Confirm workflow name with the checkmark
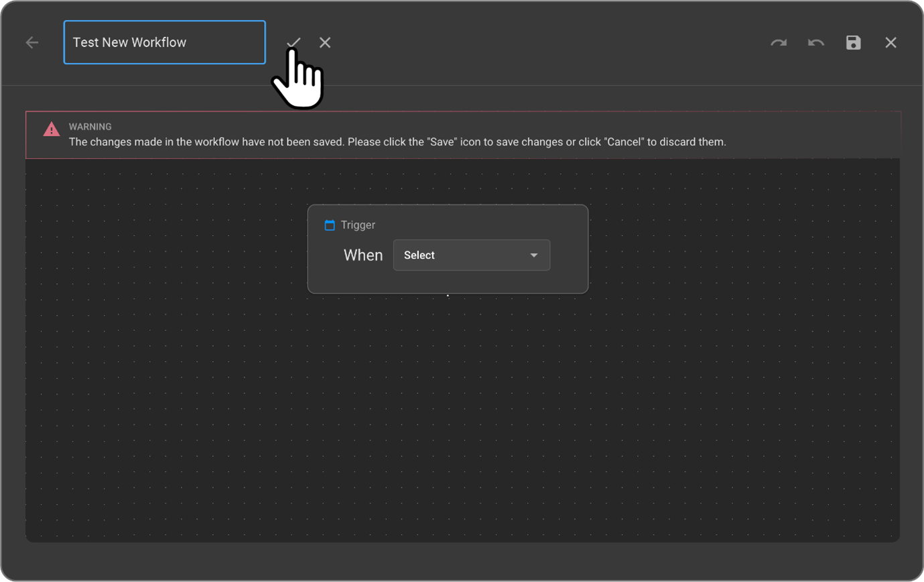 tap(293, 43)
